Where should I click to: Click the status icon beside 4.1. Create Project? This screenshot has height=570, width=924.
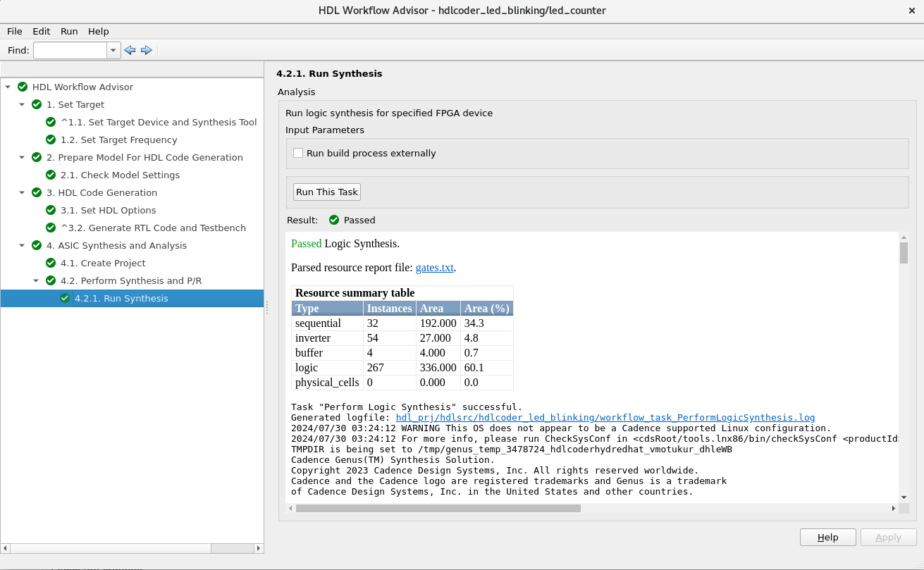tap(50, 263)
